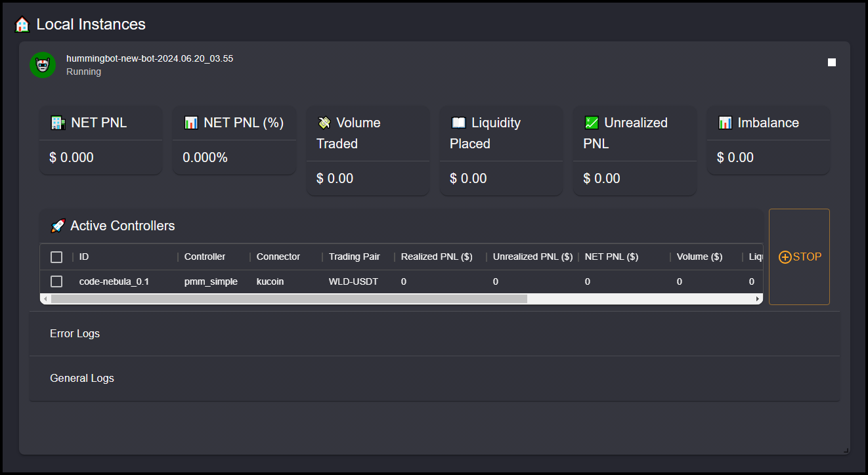This screenshot has height=475, width=868.
Task: Expand the Error Logs section
Action: (75, 333)
